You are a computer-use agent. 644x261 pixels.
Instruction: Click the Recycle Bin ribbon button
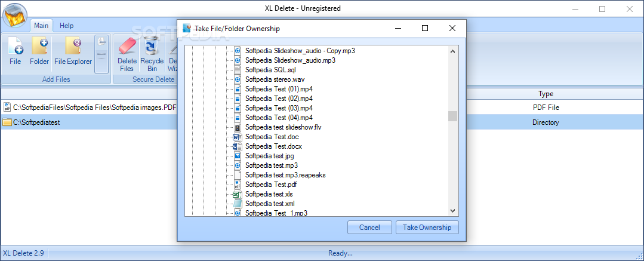pos(152,54)
